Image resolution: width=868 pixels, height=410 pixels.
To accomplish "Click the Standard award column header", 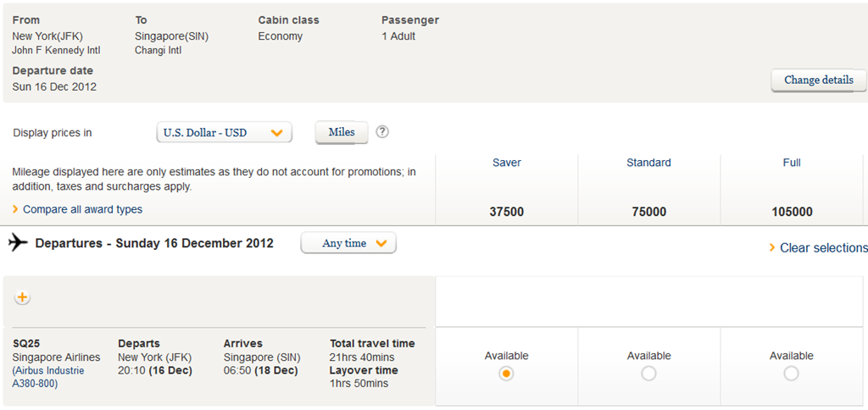I will [648, 163].
